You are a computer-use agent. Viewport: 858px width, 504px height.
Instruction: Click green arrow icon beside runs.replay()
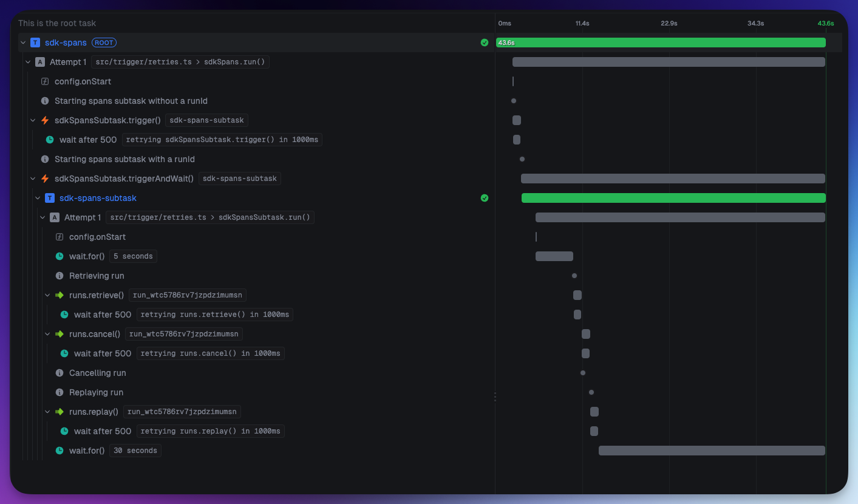click(60, 412)
